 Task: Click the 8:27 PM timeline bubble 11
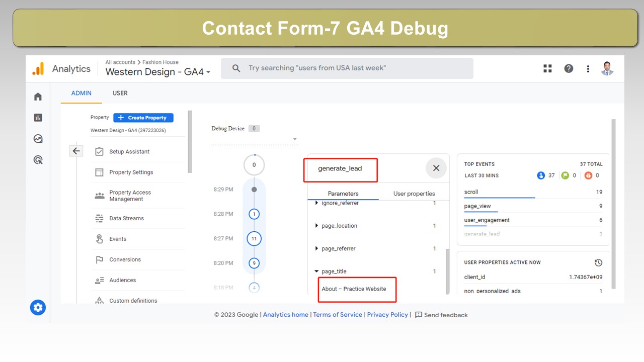point(254,239)
